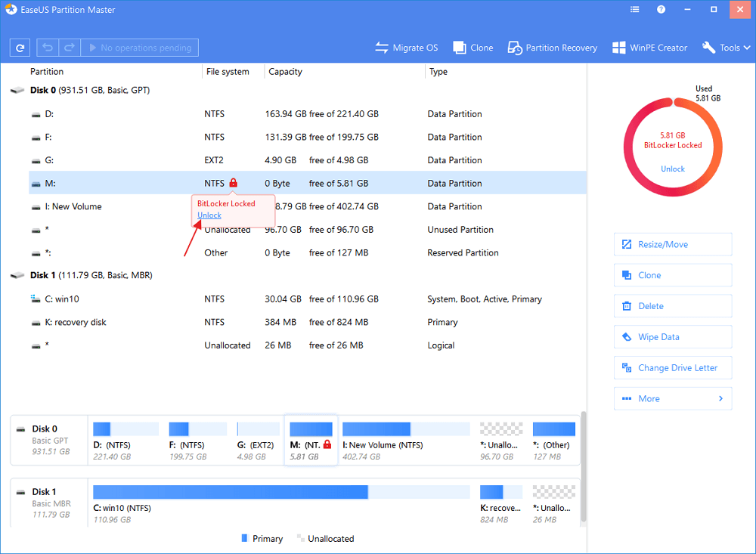Click the Partition column header
756x554 pixels.
pyautogui.click(x=47, y=71)
